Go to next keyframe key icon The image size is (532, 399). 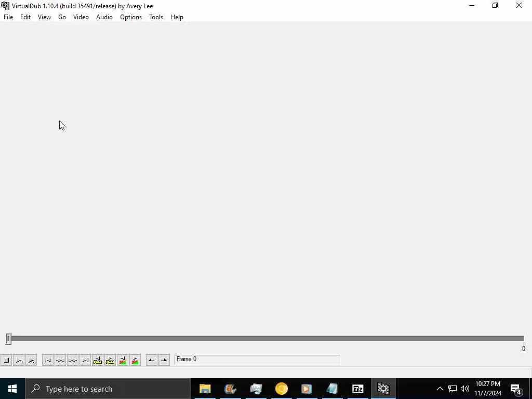click(110, 361)
